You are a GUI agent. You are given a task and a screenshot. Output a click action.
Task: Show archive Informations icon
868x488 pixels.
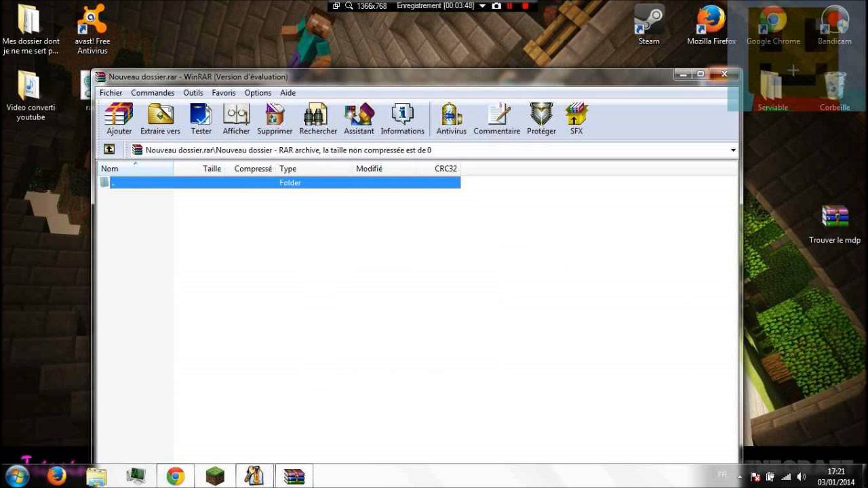pyautogui.click(x=402, y=119)
